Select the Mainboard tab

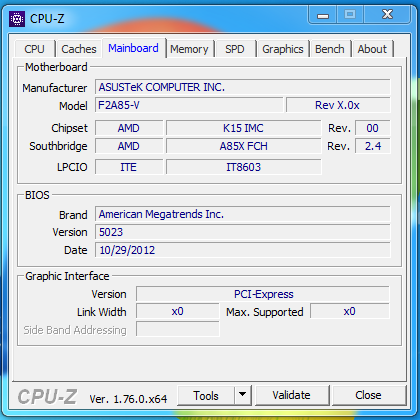click(x=133, y=48)
